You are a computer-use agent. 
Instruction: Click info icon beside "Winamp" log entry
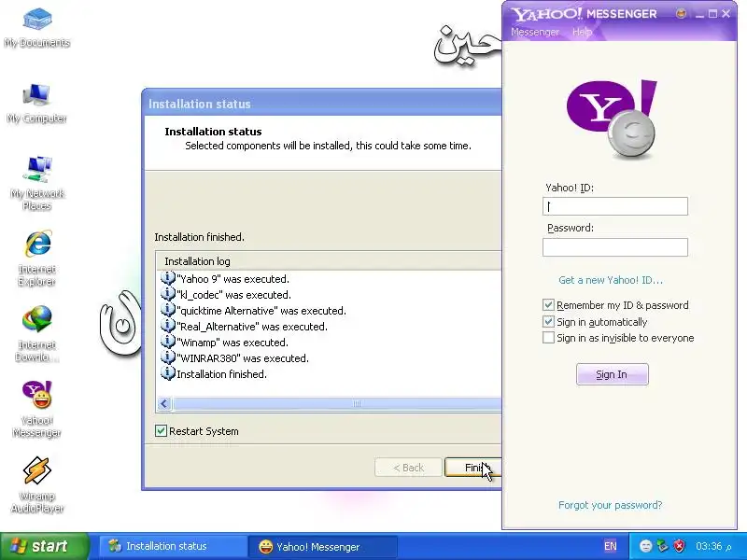[168, 342]
